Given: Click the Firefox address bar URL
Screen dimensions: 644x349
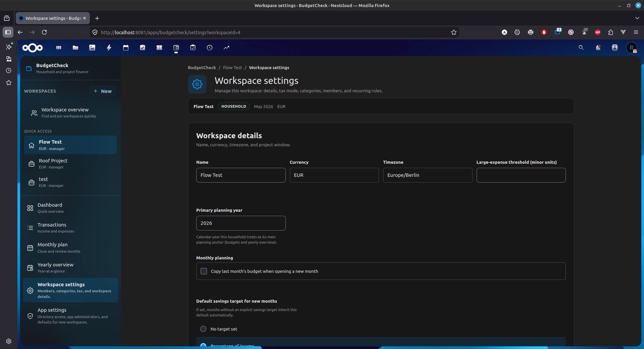Looking at the screenshot, I should 275,32.
